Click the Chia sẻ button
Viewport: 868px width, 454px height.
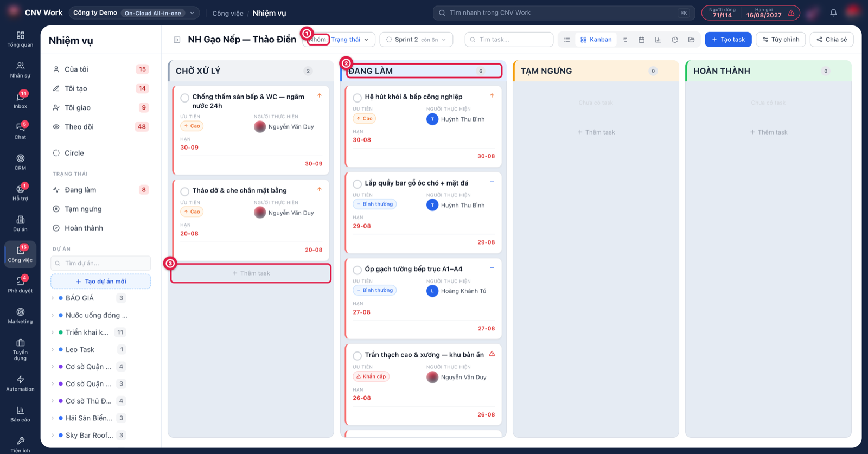[x=832, y=40]
